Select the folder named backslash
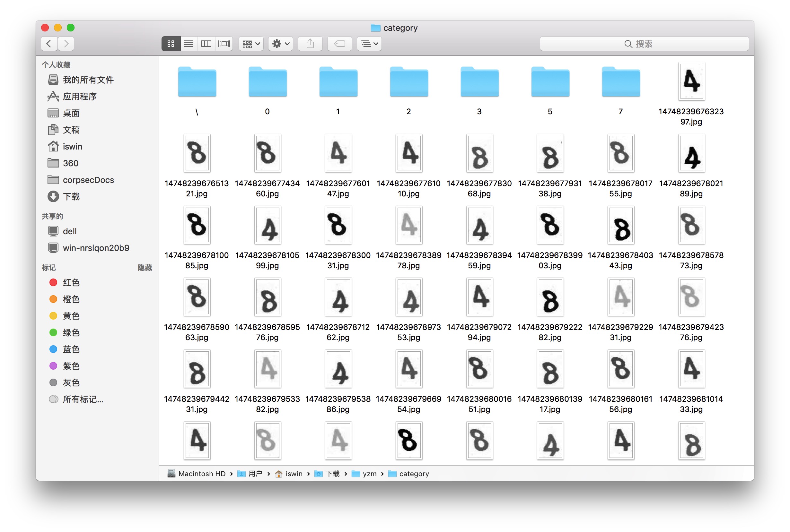Viewport: 790px width, 532px height. 197,82
